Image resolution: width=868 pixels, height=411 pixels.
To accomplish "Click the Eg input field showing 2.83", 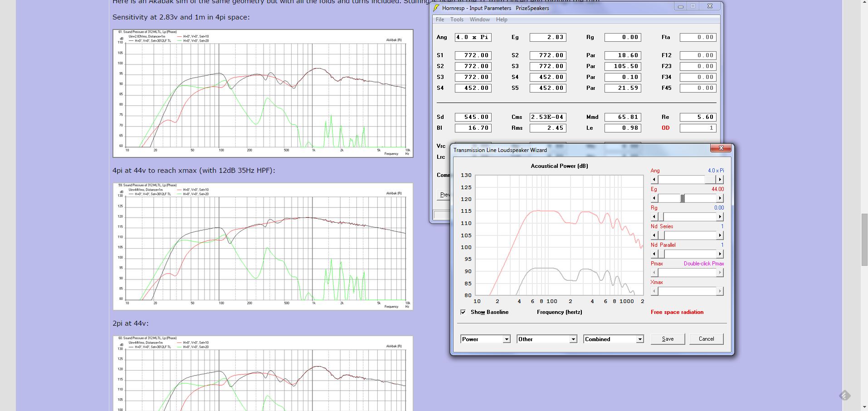I will click(x=548, y=37).
